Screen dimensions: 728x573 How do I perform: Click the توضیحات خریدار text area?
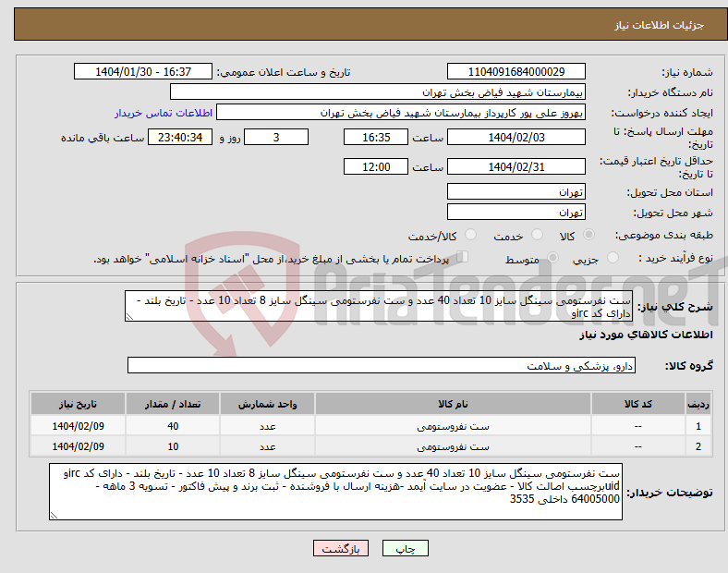335,492
